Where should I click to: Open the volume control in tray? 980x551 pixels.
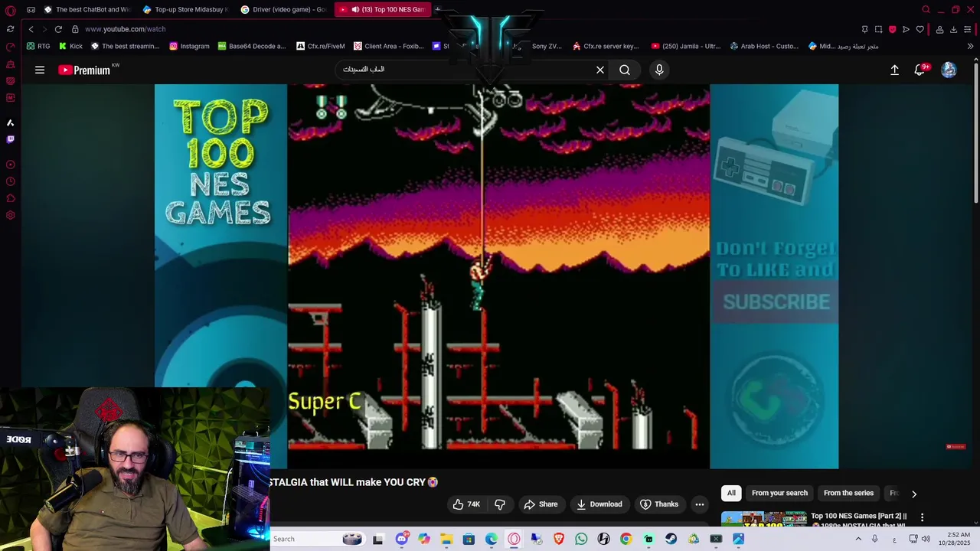pos(926,539)
